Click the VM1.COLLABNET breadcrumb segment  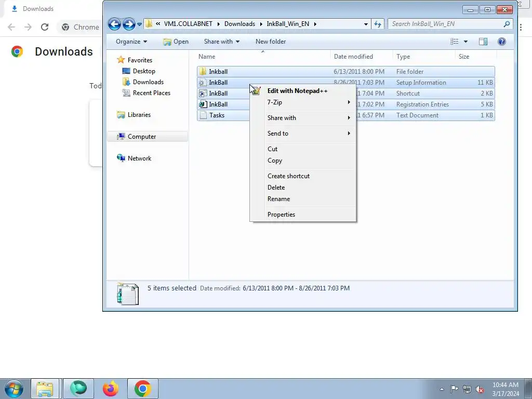point(188,24)
